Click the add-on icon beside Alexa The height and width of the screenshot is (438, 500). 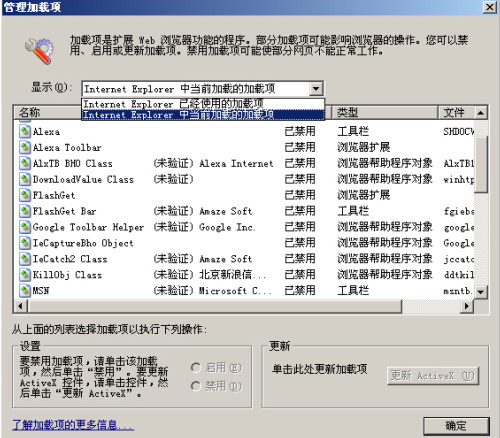click(x=25, y=131)
